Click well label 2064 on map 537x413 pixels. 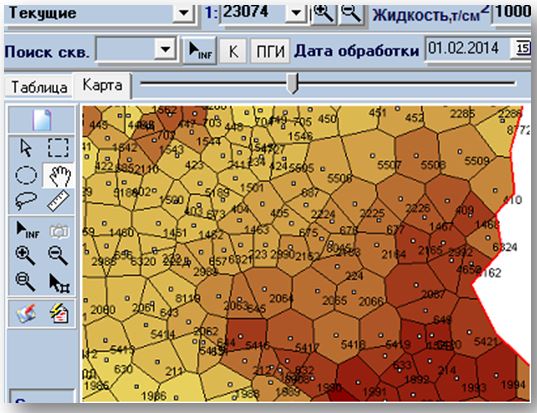pyautogui.click(x=281, y=299)
